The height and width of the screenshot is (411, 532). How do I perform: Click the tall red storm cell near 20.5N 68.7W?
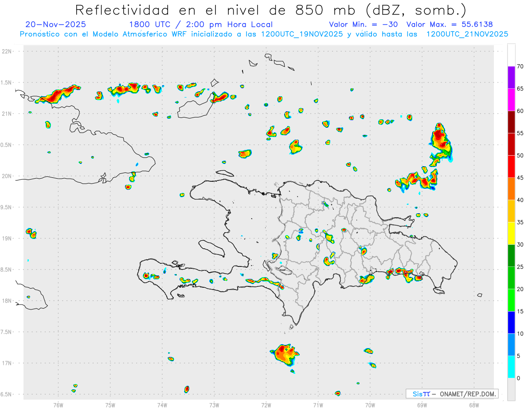pos(441,141)
